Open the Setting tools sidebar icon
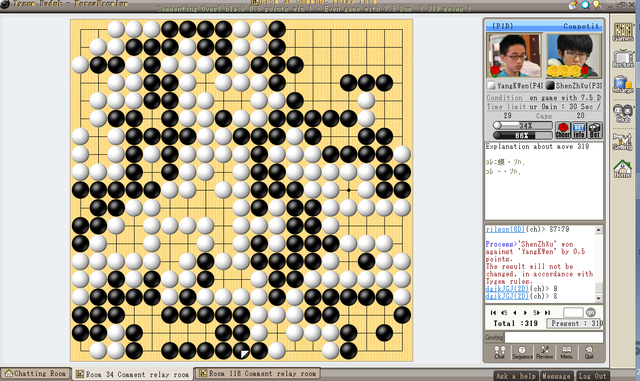The height and width of the screenshot is (381, 640). (x=623, y=141)
